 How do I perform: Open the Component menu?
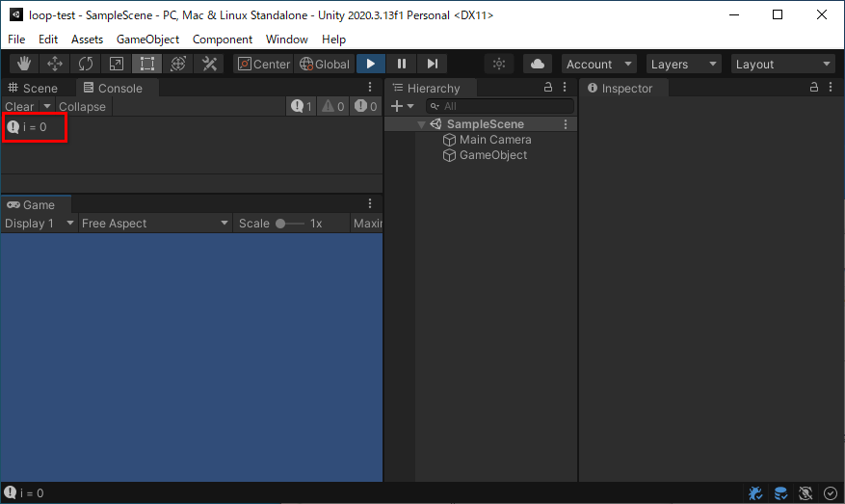222,40
